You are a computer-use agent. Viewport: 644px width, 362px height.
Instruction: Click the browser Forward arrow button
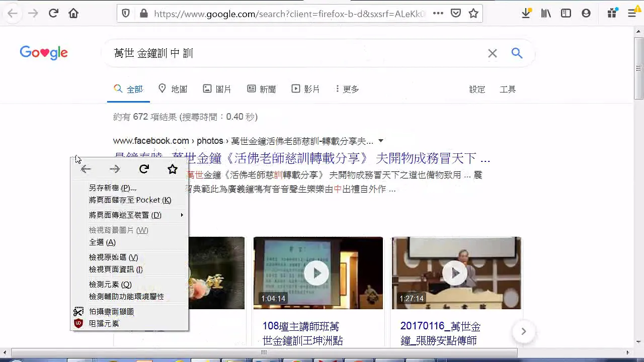click(33, 14)
